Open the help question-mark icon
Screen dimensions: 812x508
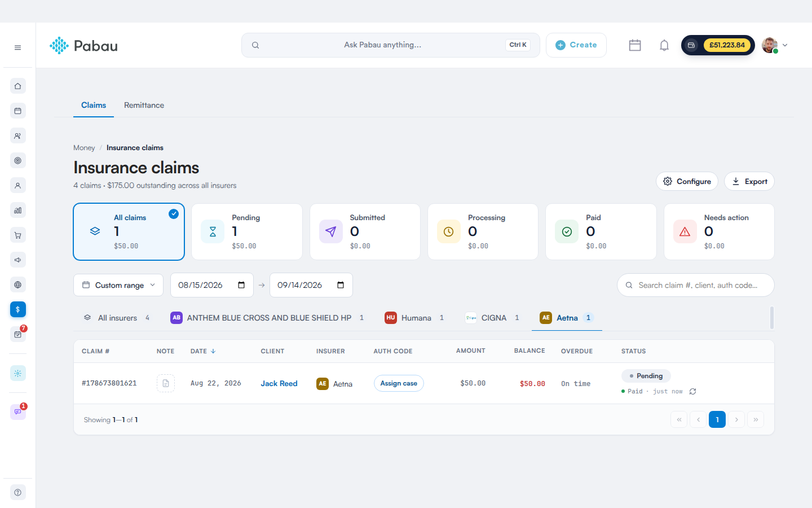point(18,492)
